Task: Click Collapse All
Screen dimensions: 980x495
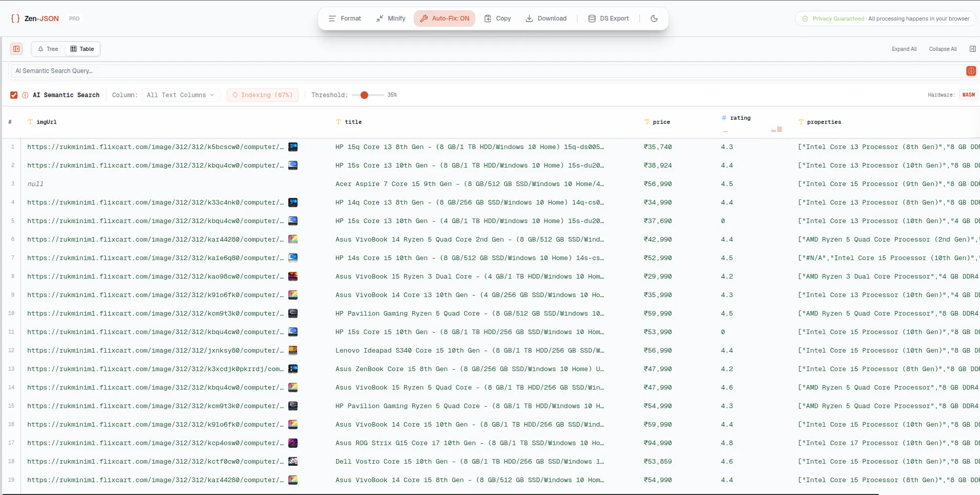Action: pos(942,49)
